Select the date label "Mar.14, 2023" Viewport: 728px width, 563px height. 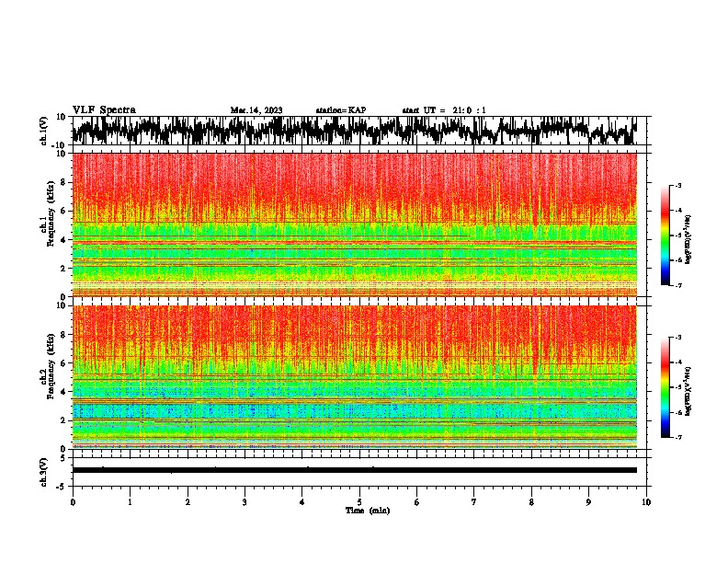[256, 110]
